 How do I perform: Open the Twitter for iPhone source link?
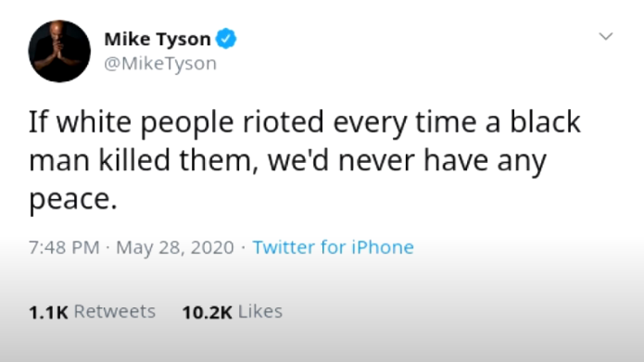point(333,247)
